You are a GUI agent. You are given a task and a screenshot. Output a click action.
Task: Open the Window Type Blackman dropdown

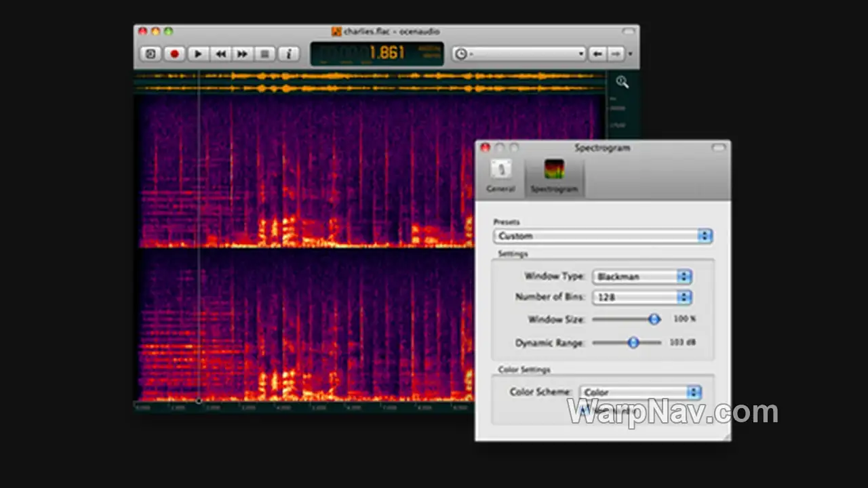[642, 277]
